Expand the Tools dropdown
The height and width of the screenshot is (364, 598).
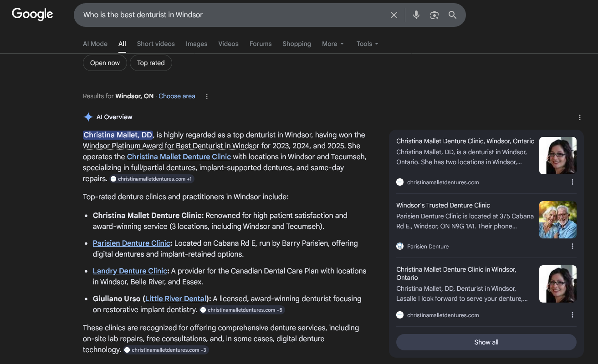(367, 44)
